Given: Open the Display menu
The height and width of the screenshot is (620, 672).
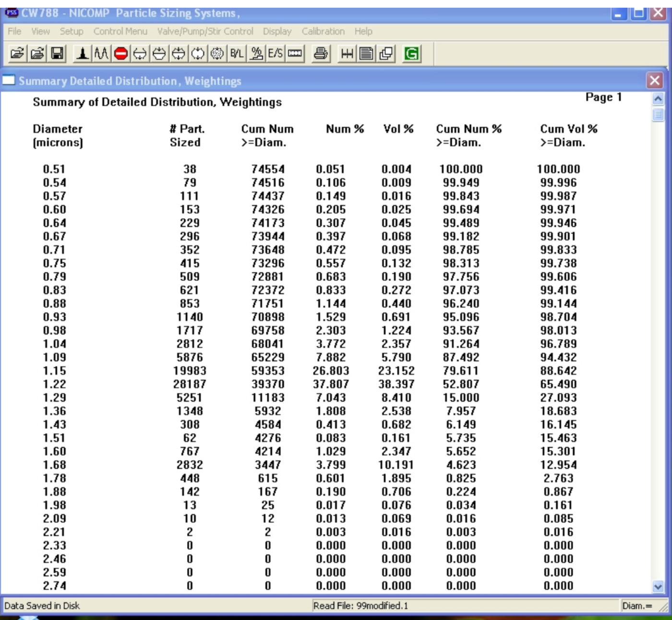Looking at the screenshot, I should click(x=277, y=31).
